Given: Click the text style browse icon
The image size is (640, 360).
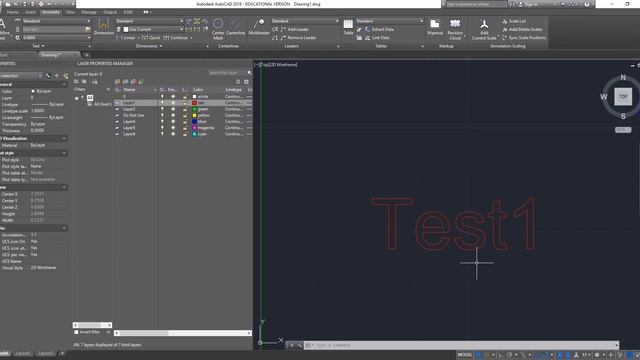Looking at the screenshot, I should (88, 29).
